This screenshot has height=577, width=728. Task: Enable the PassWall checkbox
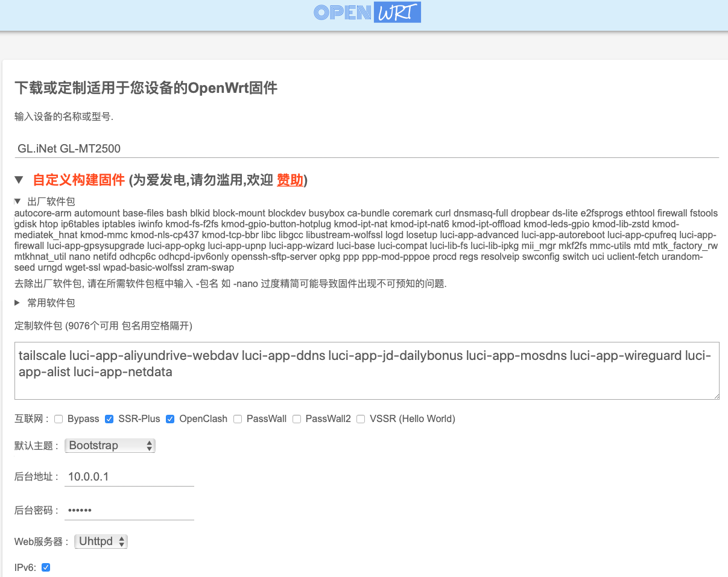tap(238, 418)
